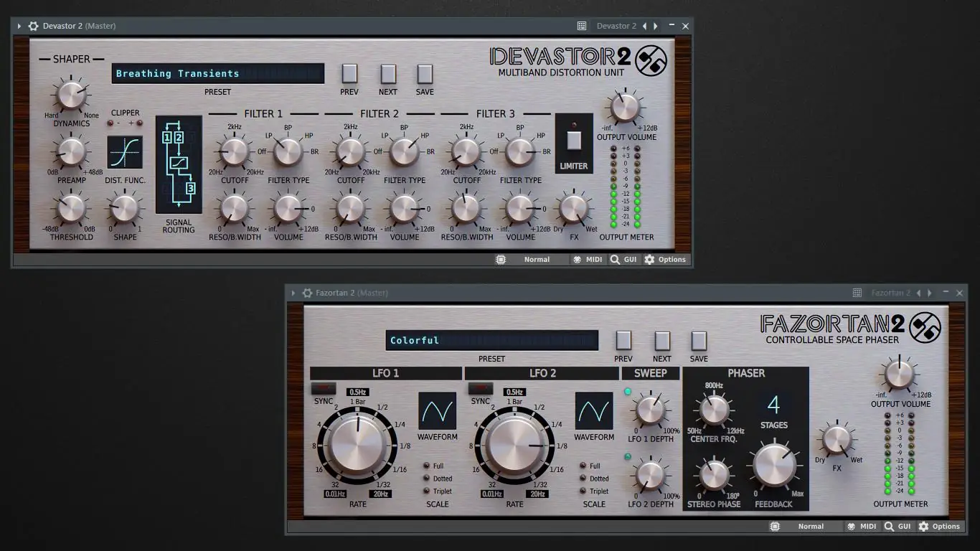Open the Fazortan 2 preset selector in title bar
The height and width of the screenshot is (551, 980).
click(890, 293)
